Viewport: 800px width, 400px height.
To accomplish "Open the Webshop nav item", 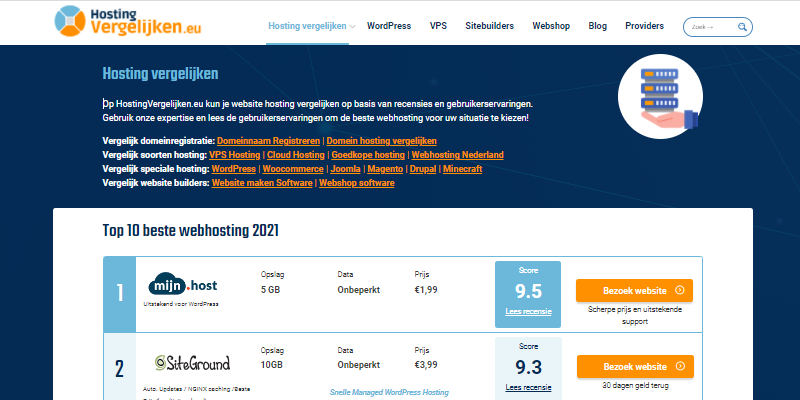I will pos(551,26).
